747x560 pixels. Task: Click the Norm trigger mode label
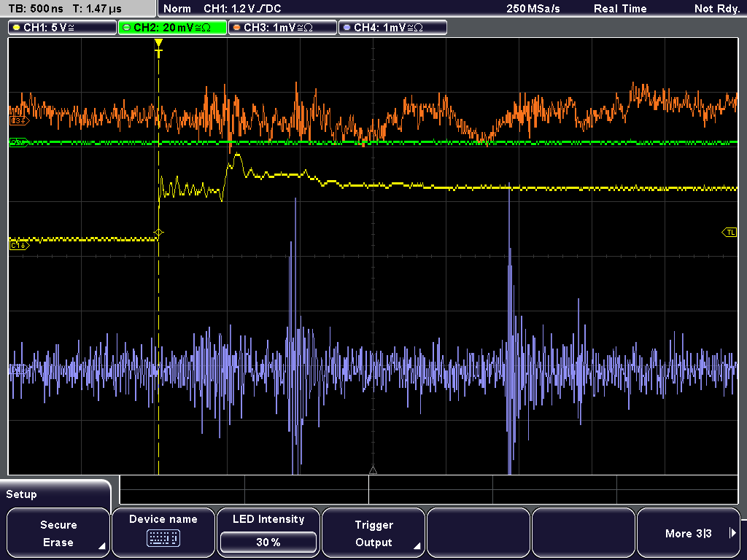coord(177,9)
